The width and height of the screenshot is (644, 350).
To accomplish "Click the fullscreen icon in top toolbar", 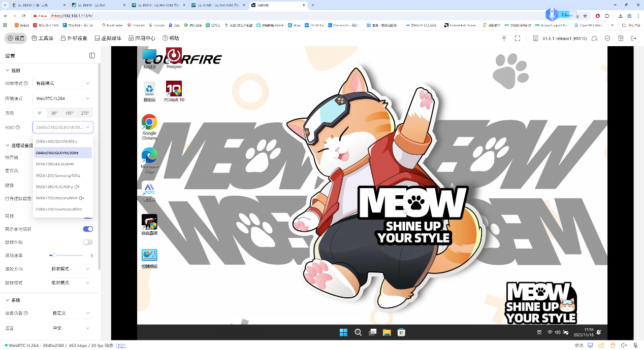I will click(518, 39).
